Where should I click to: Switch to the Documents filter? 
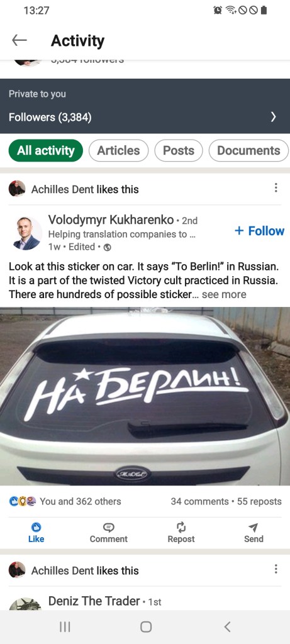(x=248, y=151)
